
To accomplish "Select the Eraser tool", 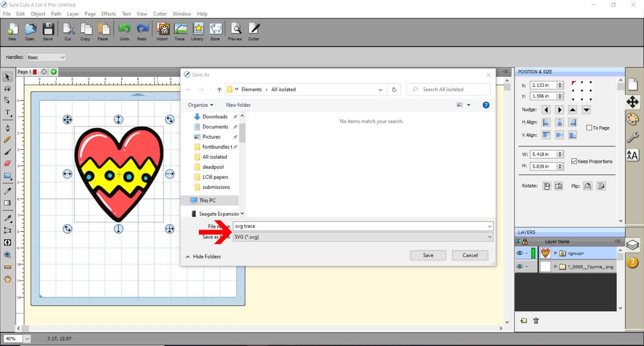I will pyautogui.click(x=7, y=163).
